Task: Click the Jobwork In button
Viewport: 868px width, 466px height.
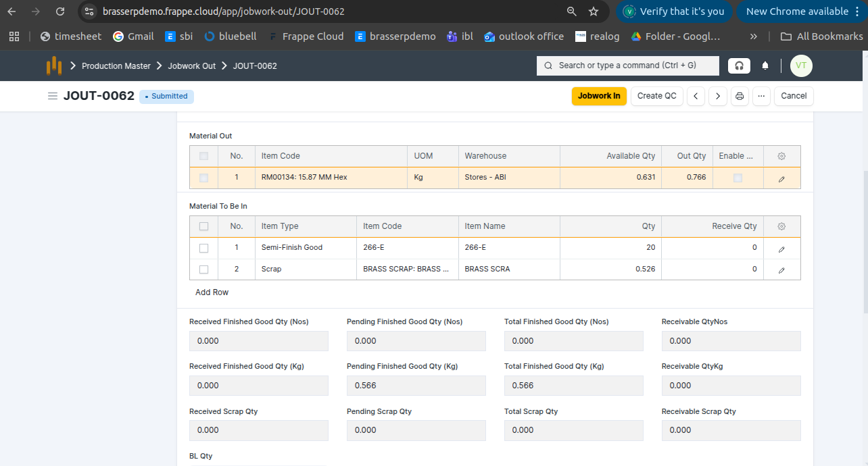Action: pyautogui.click(x=599, y=96)
